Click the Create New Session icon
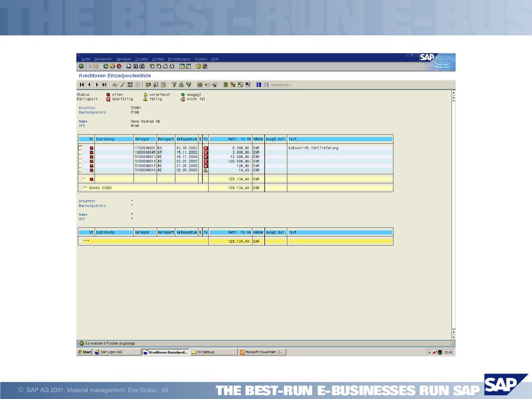532x399 pixels. point(182,66)
